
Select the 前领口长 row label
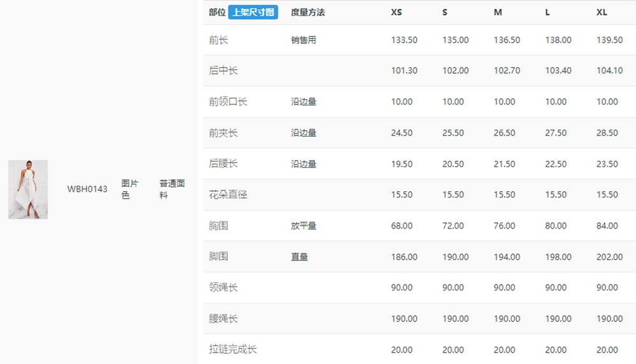(228, 102)
